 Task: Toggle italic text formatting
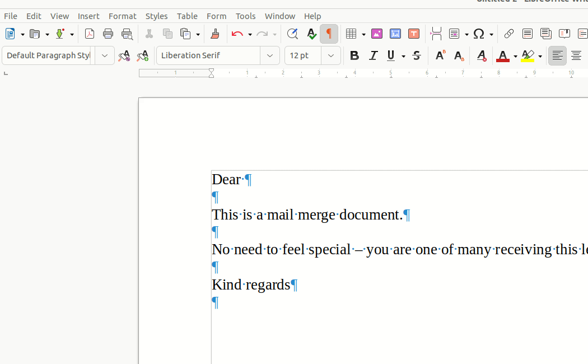pos(373,56)
